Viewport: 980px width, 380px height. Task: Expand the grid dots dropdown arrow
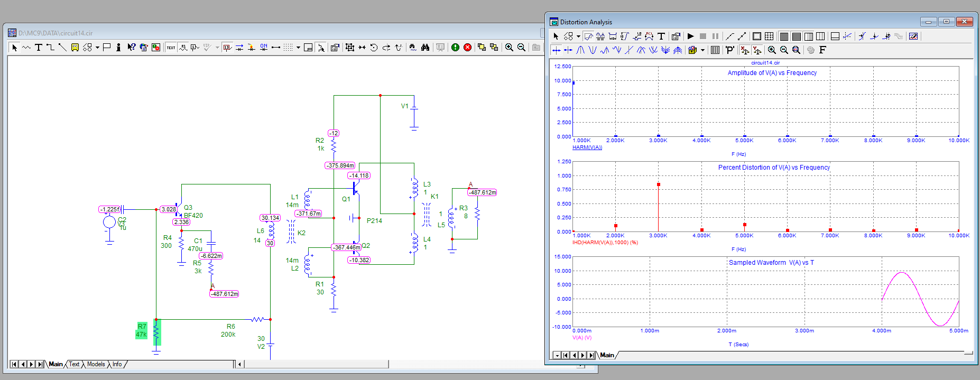[x=298, y=48]
